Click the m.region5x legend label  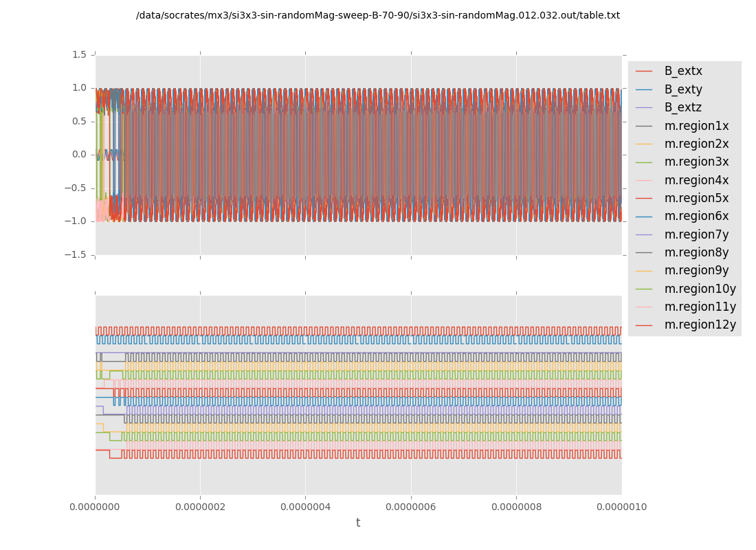point(696,198)
